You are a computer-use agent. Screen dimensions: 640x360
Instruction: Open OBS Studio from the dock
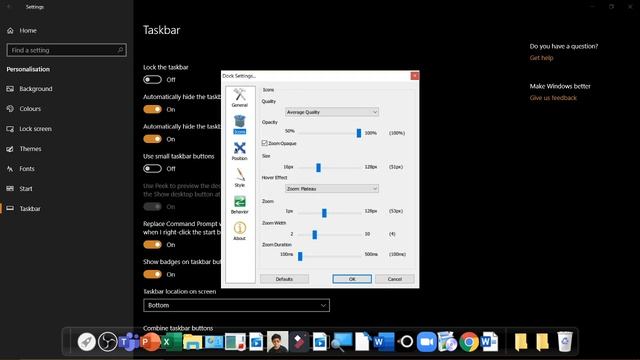(108, 342)
